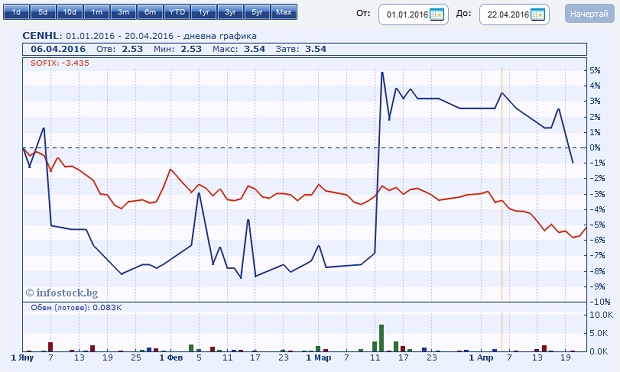The height and width of the screenshot is (372, 620).
Task: Click the 1 Мар axis label
Action: [319, 358]
